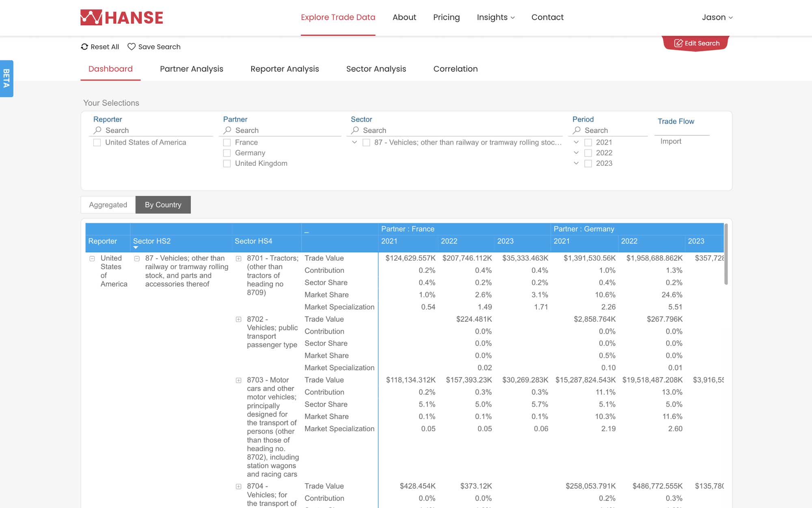Click the Sector search magnifier icon

(x=355, y=130)
